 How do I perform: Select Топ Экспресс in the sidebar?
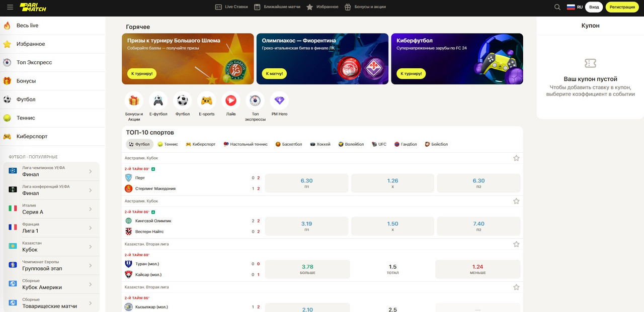[x=53, y=62]
